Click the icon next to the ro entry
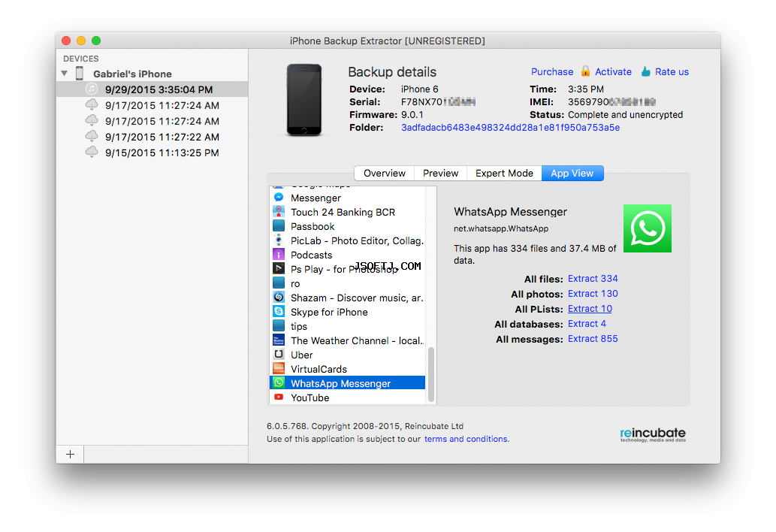 click(279, 283)
